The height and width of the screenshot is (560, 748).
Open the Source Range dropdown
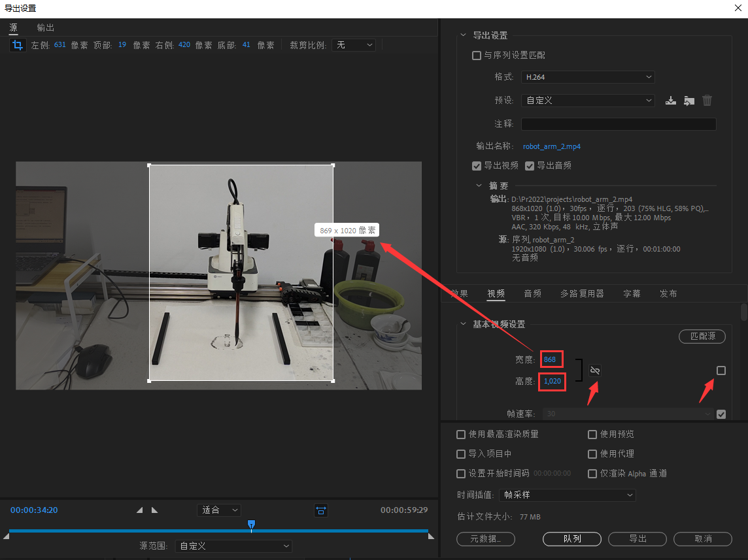234,546
